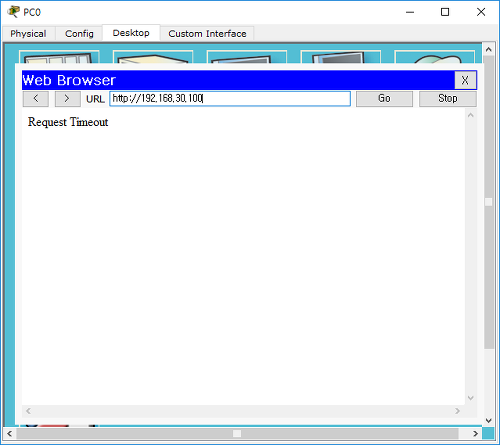Click the Packet Tracer PC0 window icon
The image size is (500, 445).
14,12
